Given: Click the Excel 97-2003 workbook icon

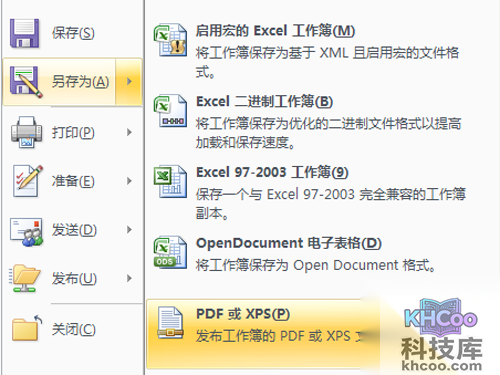Looking at the screenshot, I should [x=170, y=182].
